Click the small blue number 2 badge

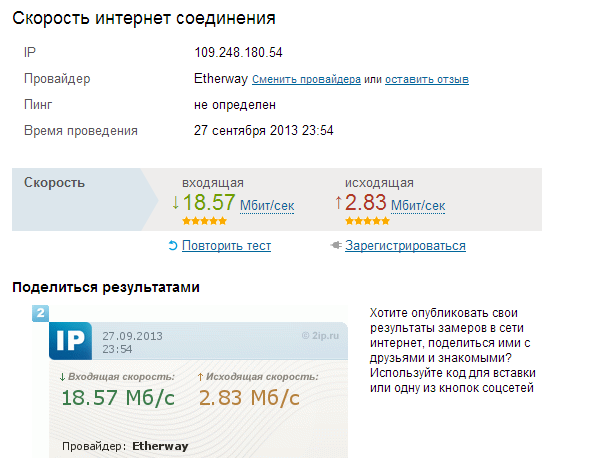coord(40,313)
